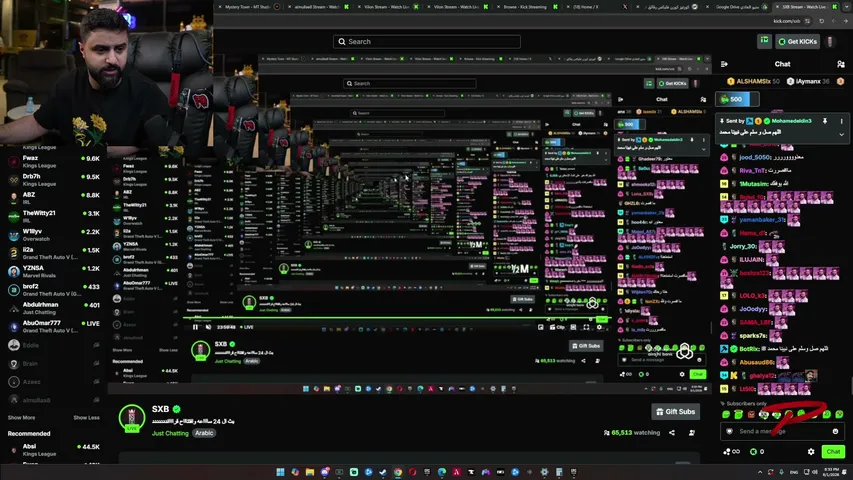The width and height of the screenshot is (853, 480).
Task: Click the kick.com/sxb address bar
Action: (786, 21)
